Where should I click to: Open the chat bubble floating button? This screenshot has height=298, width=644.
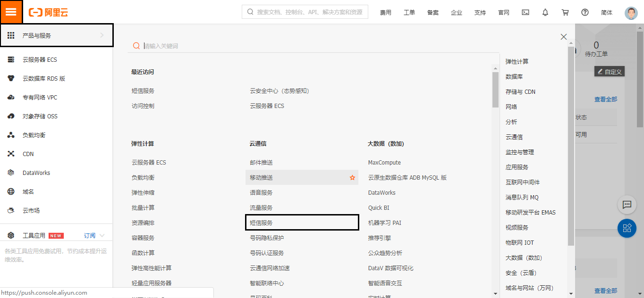(x=627, y=205)
